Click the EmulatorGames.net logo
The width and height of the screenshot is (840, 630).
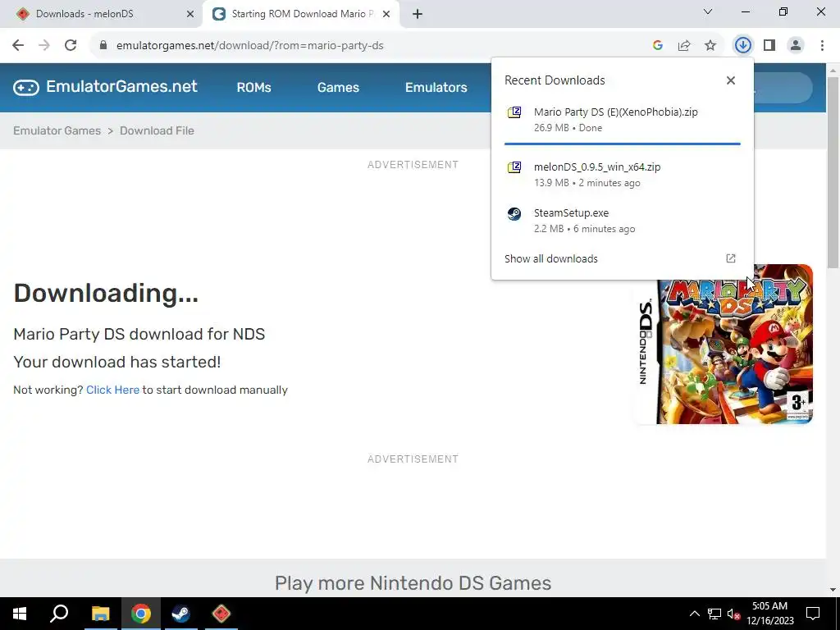pos(105,87)
